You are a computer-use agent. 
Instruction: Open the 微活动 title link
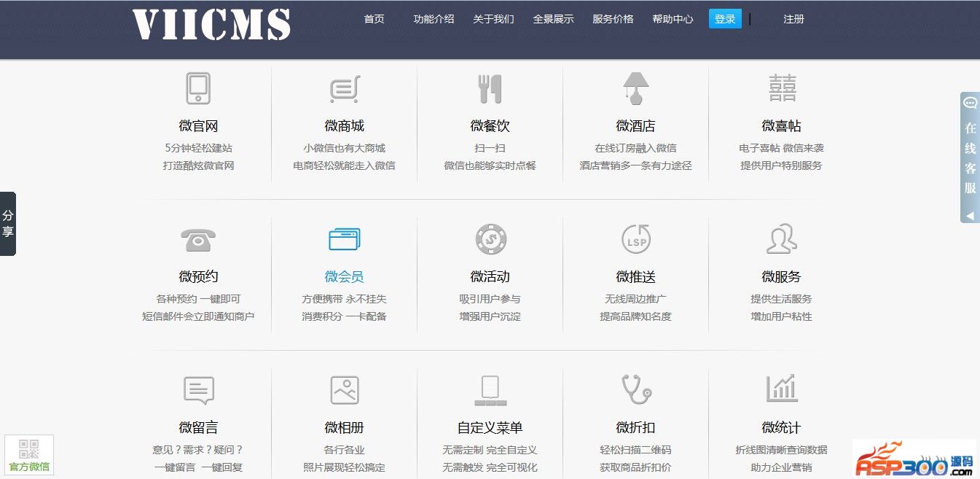click(x=490, y=277)
